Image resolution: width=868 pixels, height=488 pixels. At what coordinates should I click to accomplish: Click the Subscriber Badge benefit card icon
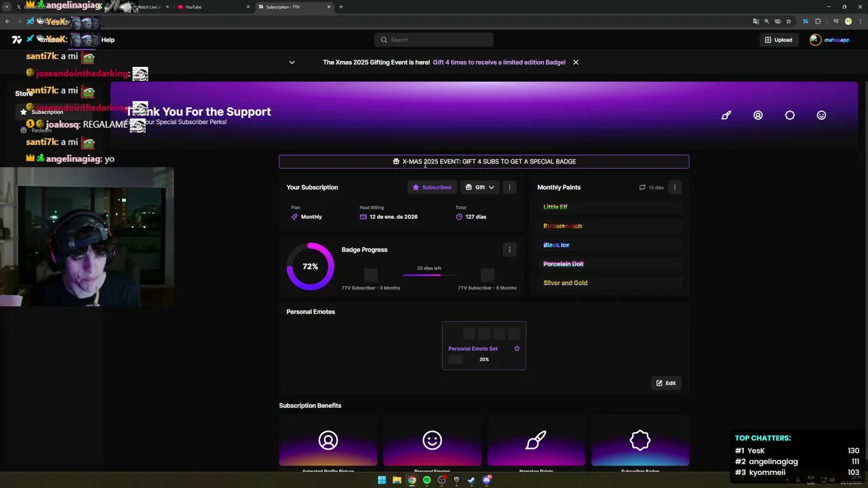point(640,441)
